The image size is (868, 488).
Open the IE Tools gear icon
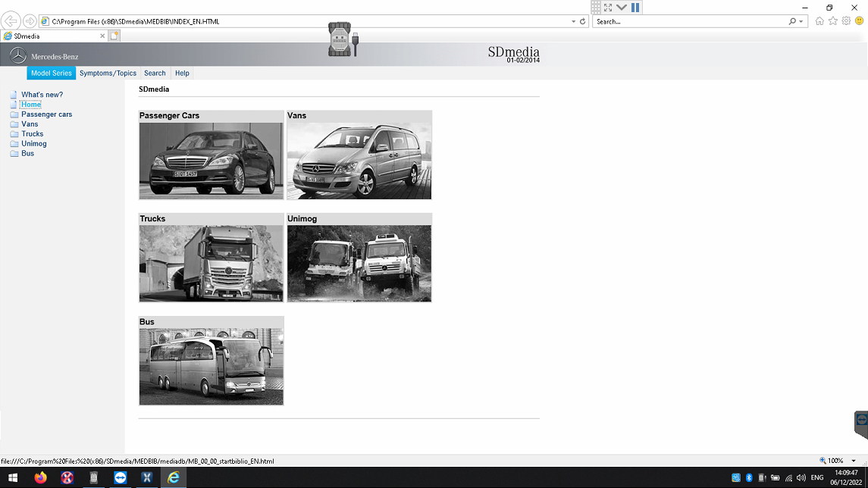tap(846, 21)
